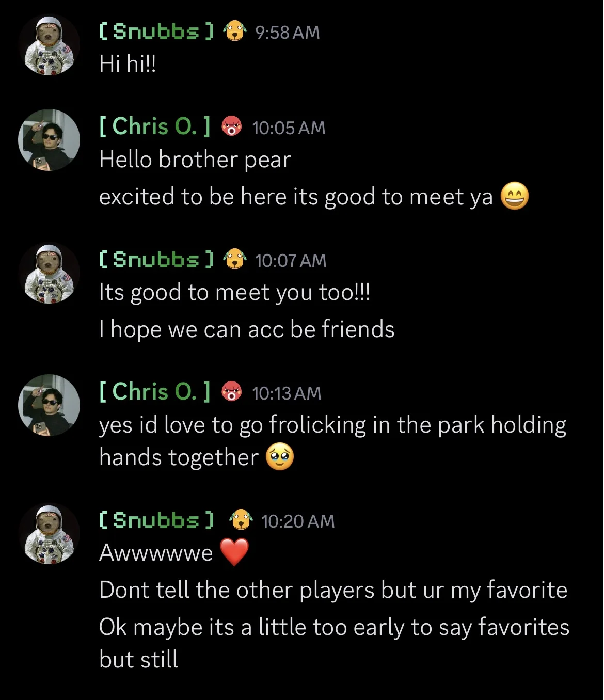Click the pleading face emoji after 'hands together'

tap(280, 457)
